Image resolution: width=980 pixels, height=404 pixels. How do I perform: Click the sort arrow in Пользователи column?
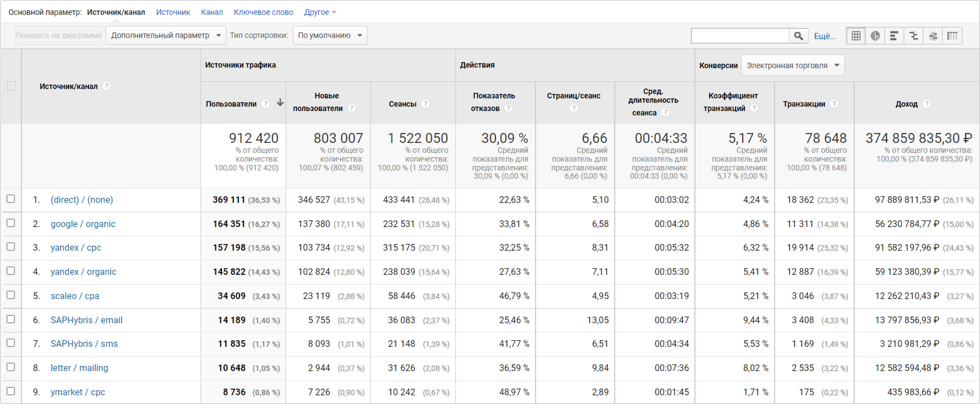[x=280, y=103]
